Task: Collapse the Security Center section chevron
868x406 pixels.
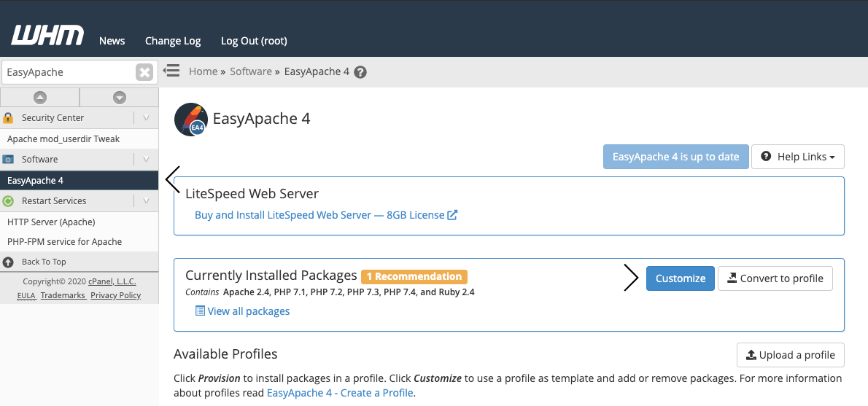Action: click(146, 118)
